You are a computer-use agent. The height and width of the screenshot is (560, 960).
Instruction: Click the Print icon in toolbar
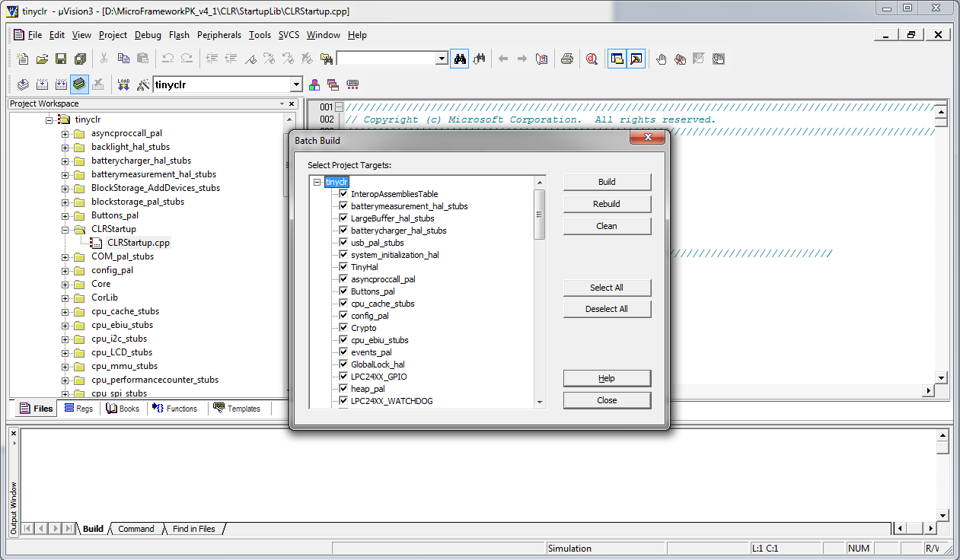tap(566, 59)
